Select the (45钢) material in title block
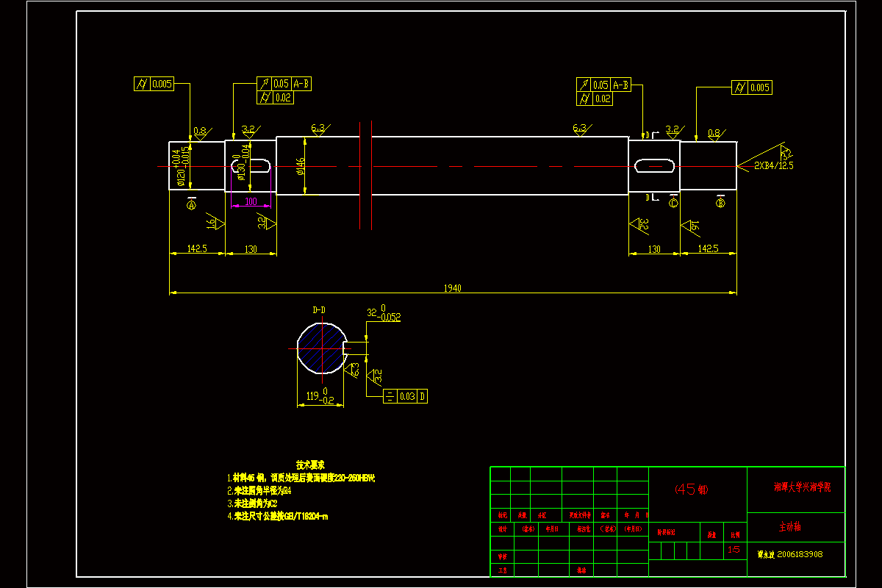882x588 pixels. [x=692, y=490]
